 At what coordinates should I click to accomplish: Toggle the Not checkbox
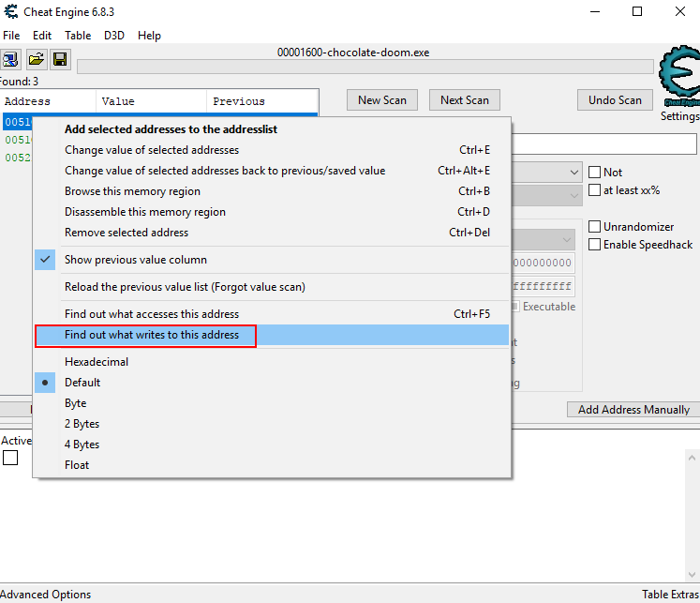(594, 173)
